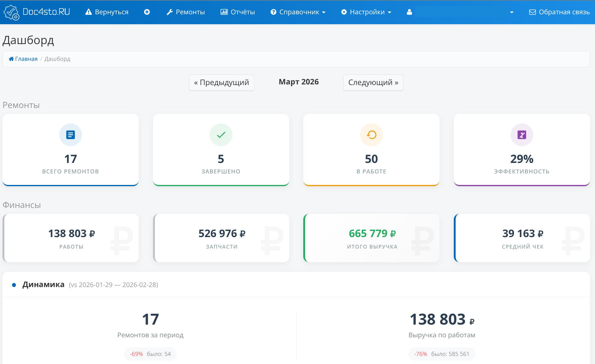Screen dimensions: 595x364
Task: Click the home icon in breadcrumb
Action: [11, 59]
